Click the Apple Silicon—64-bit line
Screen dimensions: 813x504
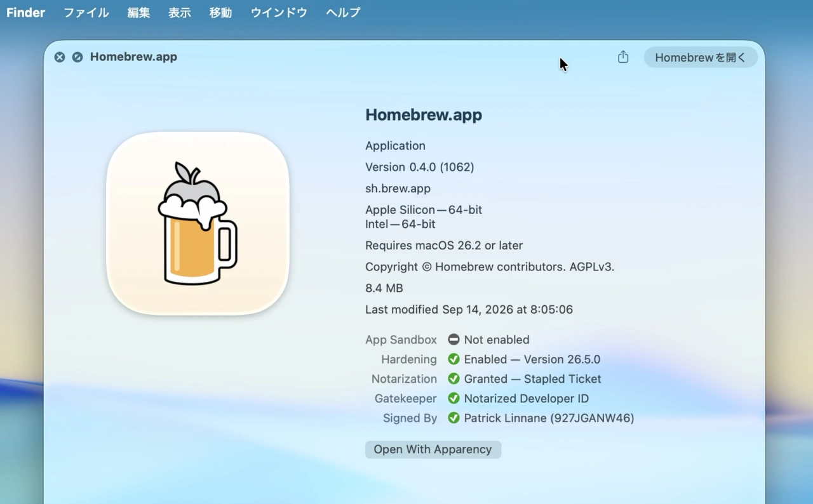tap(424, 210)
